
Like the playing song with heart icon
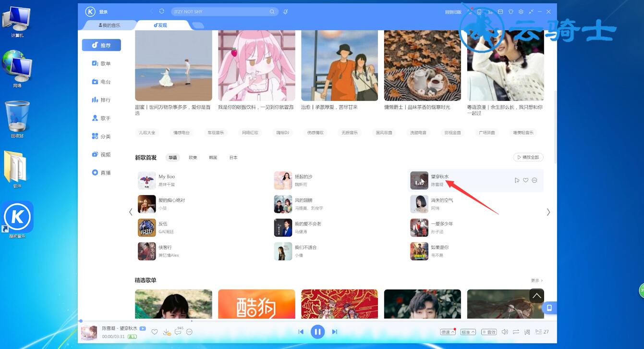pyautogui.click(x=155, y=332)
